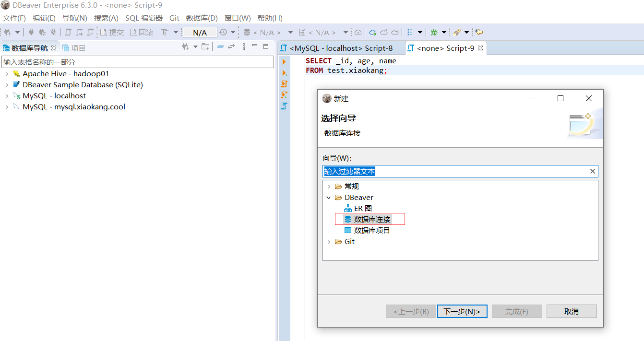Expand the 常规 folder in wizard tree
The image size is (644, 341).
(329, 187)
